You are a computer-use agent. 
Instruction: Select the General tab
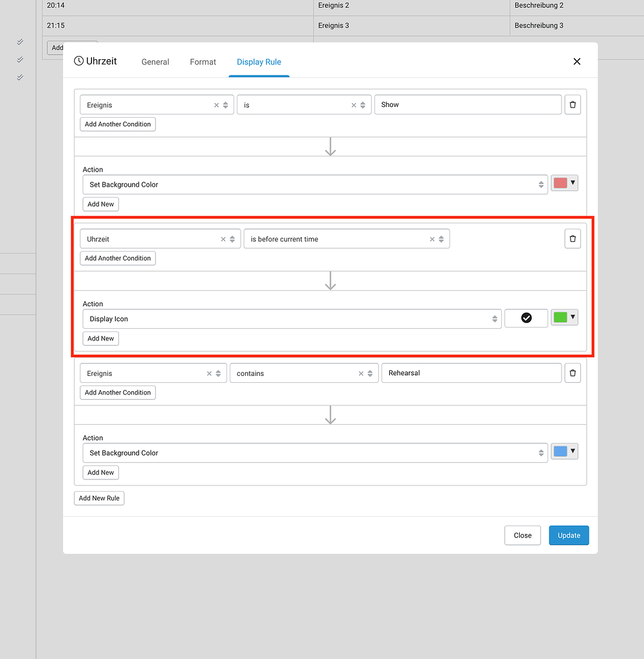[x=155, y=62]
